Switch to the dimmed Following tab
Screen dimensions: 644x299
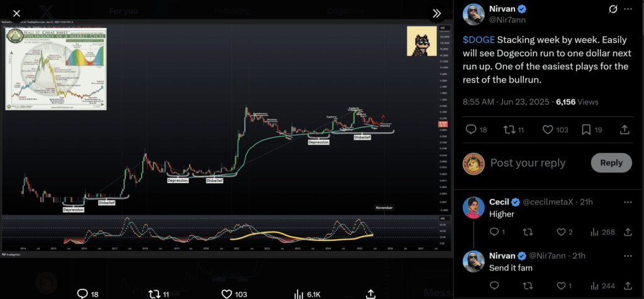point(233,11)
